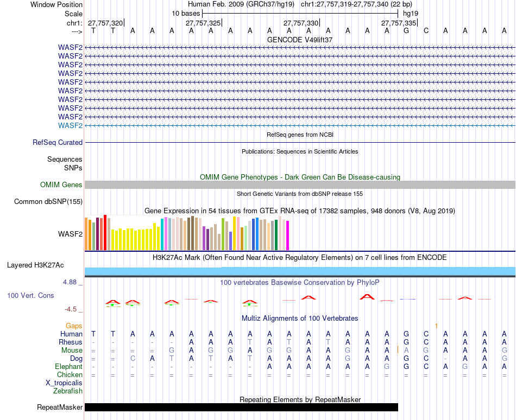Open Multiz Alignments of 100 Vertebrates title

pos(300,319)
